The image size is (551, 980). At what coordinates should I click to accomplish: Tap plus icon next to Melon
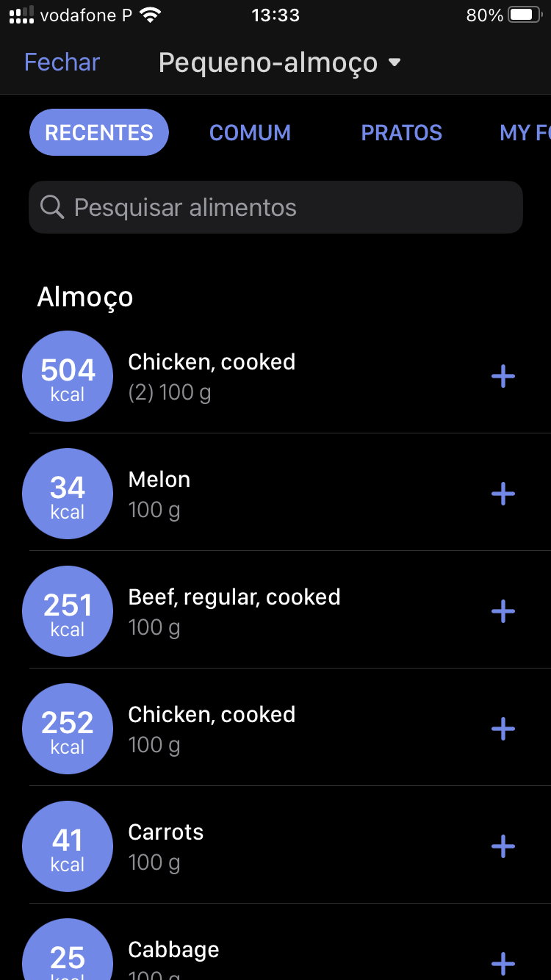503,494
